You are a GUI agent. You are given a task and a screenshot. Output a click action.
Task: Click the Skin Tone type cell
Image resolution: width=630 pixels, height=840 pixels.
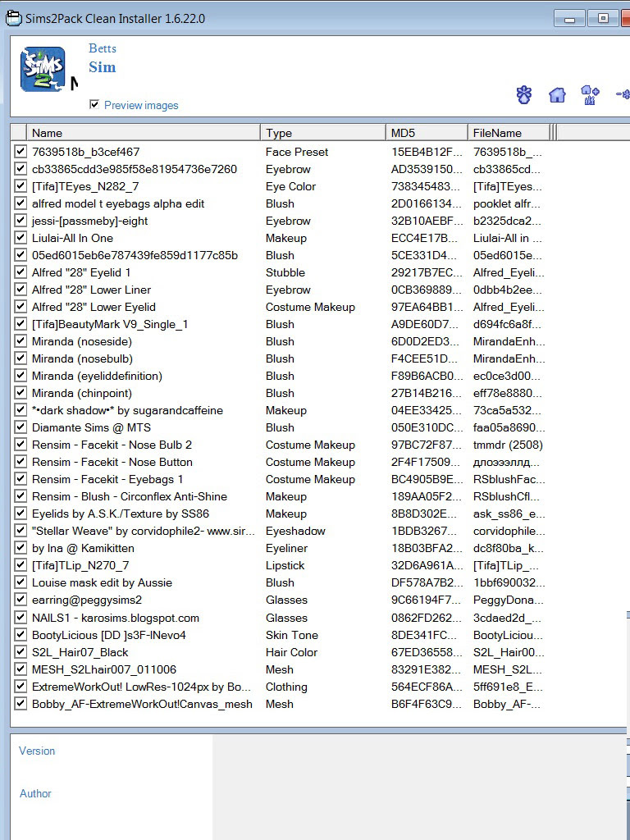pyautogui.click(x=291, y=635)
